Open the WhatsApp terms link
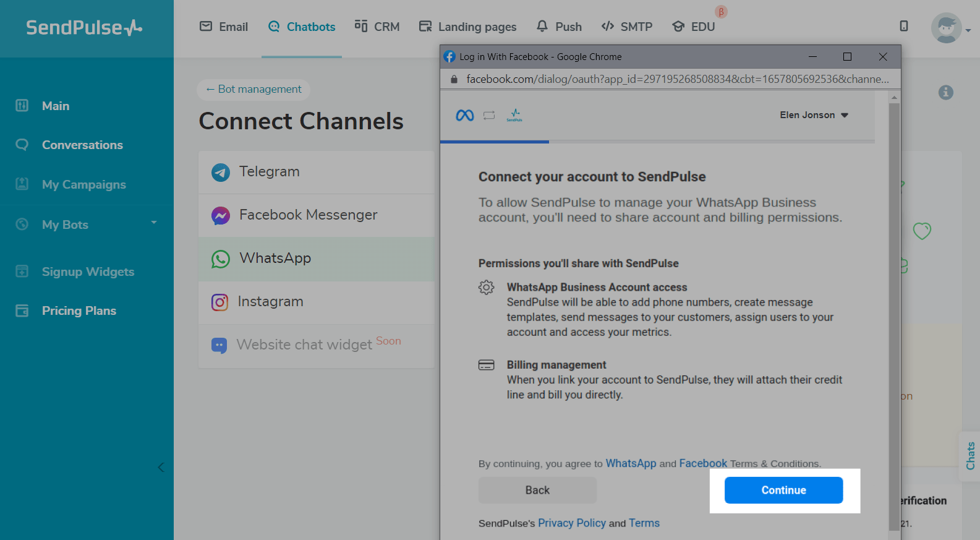 click(x=631, y=463)
